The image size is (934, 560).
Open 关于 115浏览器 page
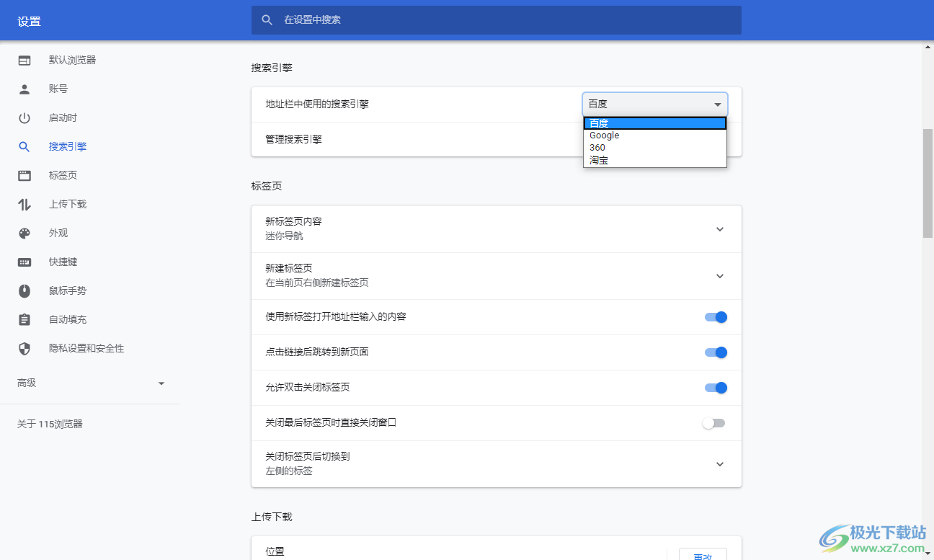[x=50, y=424]
